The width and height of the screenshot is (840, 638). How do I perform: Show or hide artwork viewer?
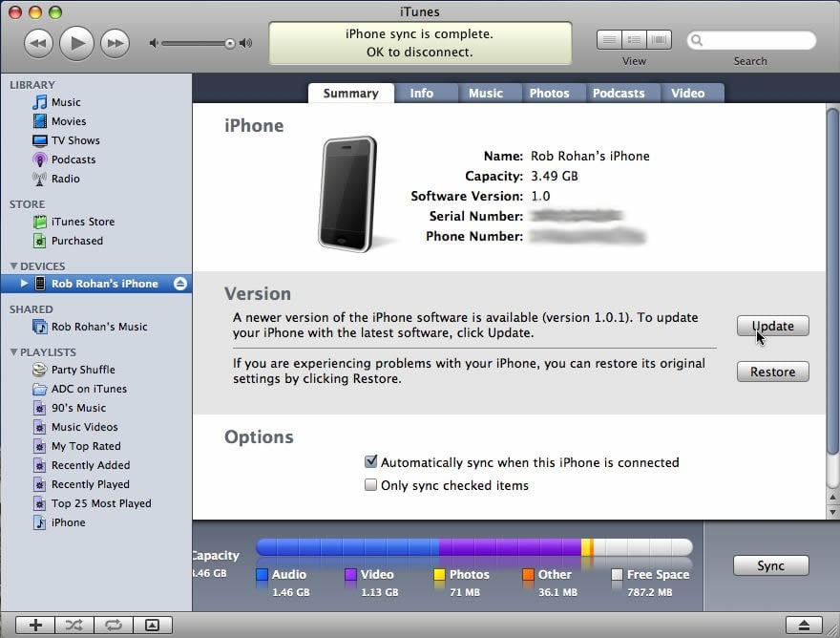point(152,626)
